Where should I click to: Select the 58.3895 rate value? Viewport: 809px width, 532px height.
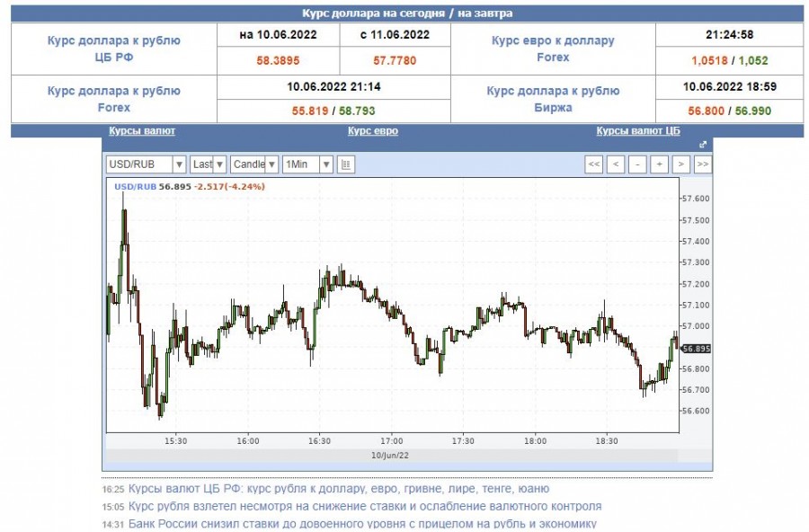pos(278,61)
